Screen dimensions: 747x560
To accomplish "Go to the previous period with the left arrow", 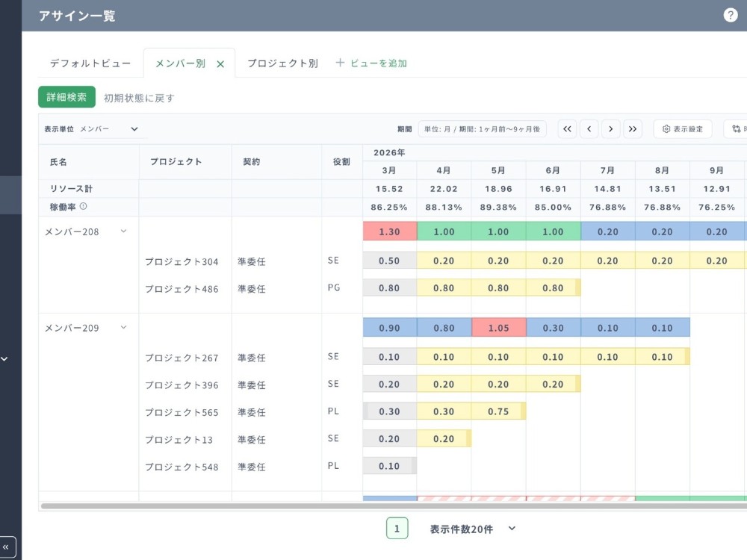I will 589,129.
